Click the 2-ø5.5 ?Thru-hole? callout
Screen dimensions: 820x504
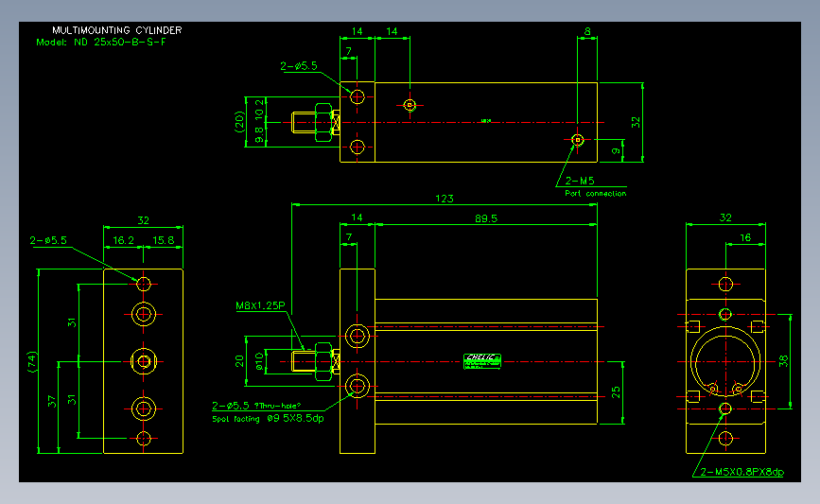click(256, 406)
